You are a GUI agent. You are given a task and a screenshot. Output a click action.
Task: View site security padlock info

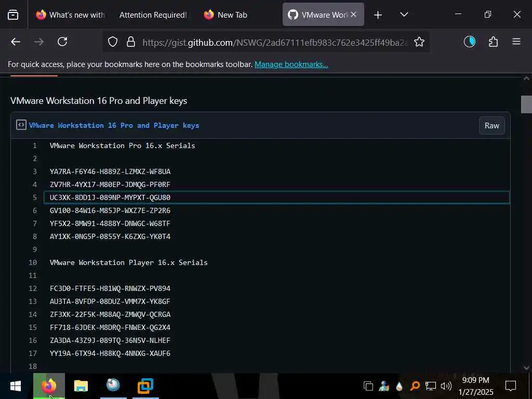(x=130, y=42)
